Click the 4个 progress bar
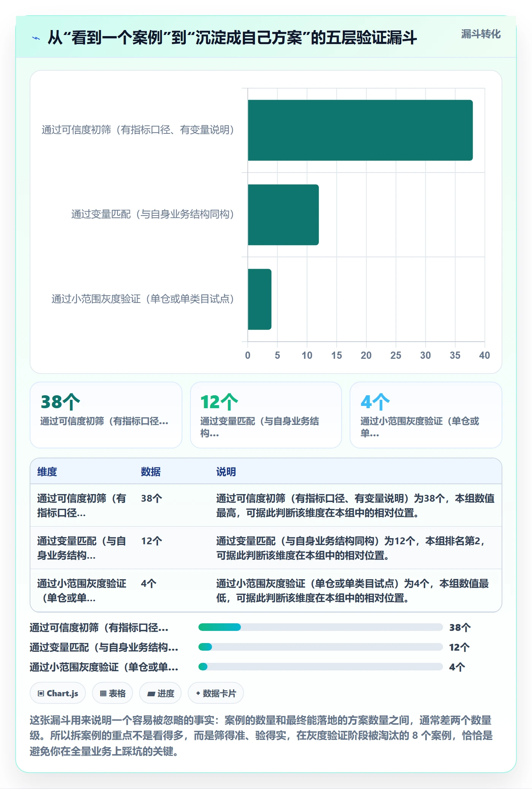 321,667
